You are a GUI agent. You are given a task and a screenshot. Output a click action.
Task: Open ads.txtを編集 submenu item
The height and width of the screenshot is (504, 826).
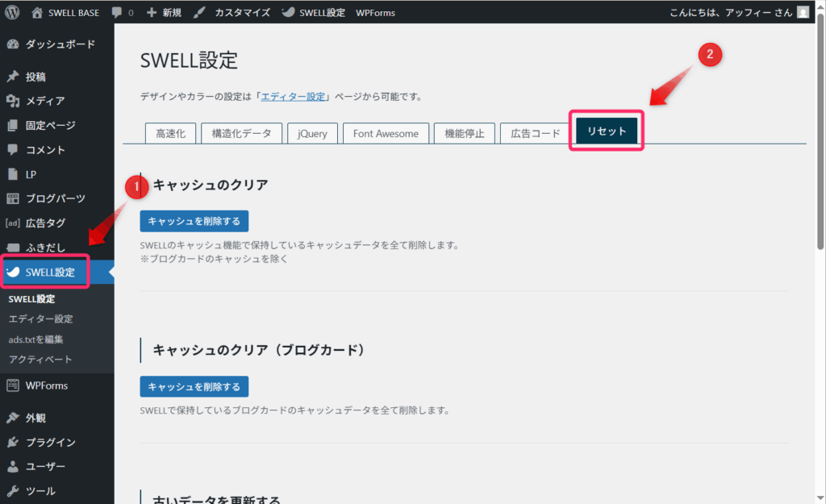pyautogui.click(x=35, y=339)
